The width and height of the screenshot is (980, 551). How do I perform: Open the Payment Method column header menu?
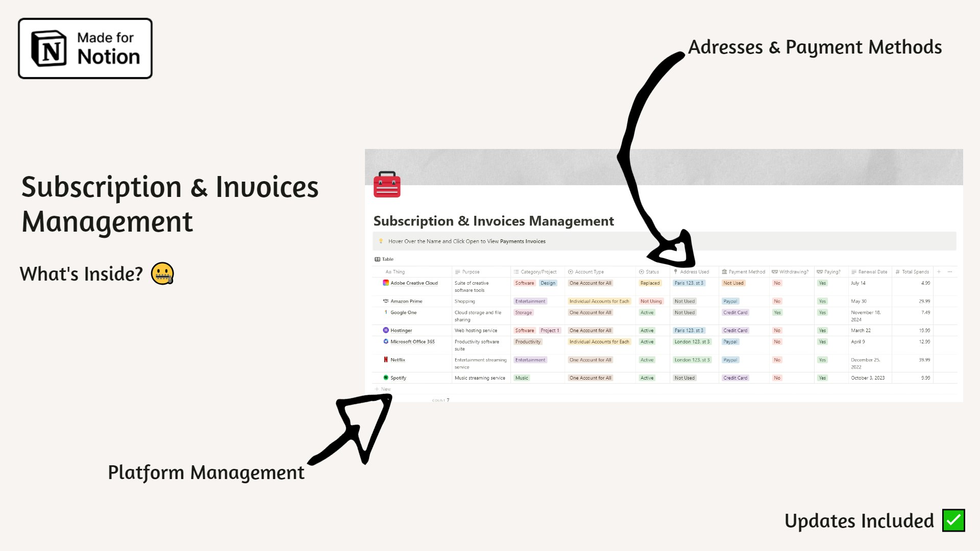[x=744, y=272]
